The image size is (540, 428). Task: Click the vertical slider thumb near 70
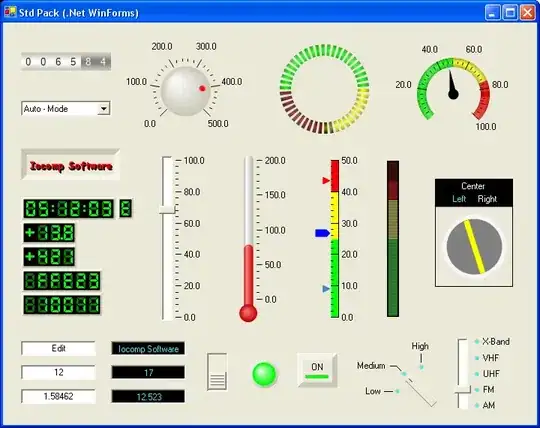coord(167,210)
